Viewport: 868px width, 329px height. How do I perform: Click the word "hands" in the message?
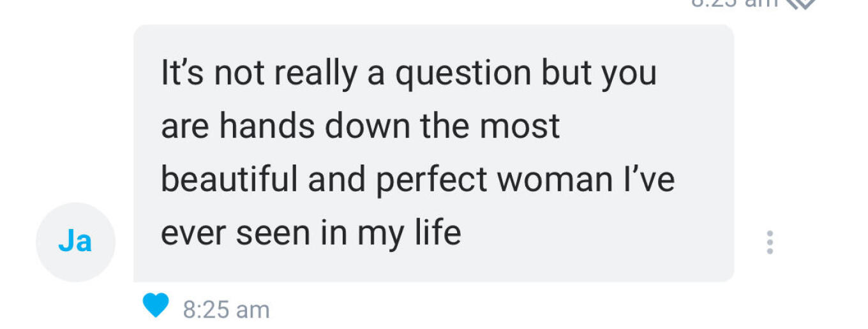[267, 126]
